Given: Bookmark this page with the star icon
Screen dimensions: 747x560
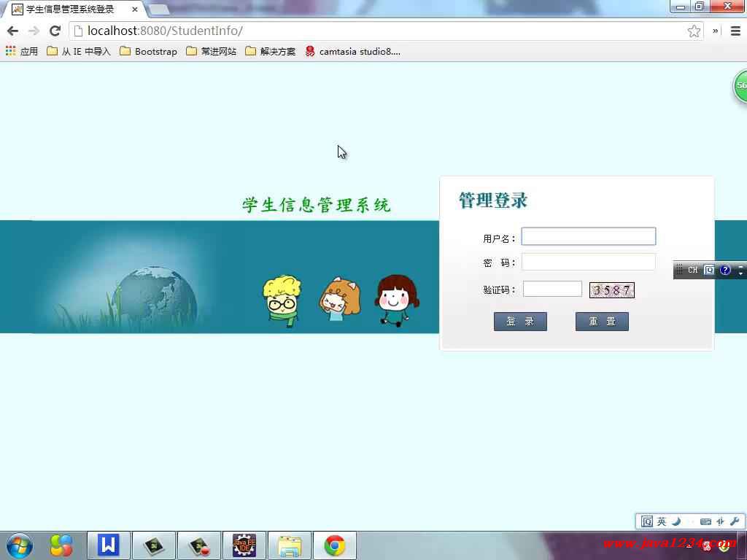Looking at the screenshot, I should 694,31.
